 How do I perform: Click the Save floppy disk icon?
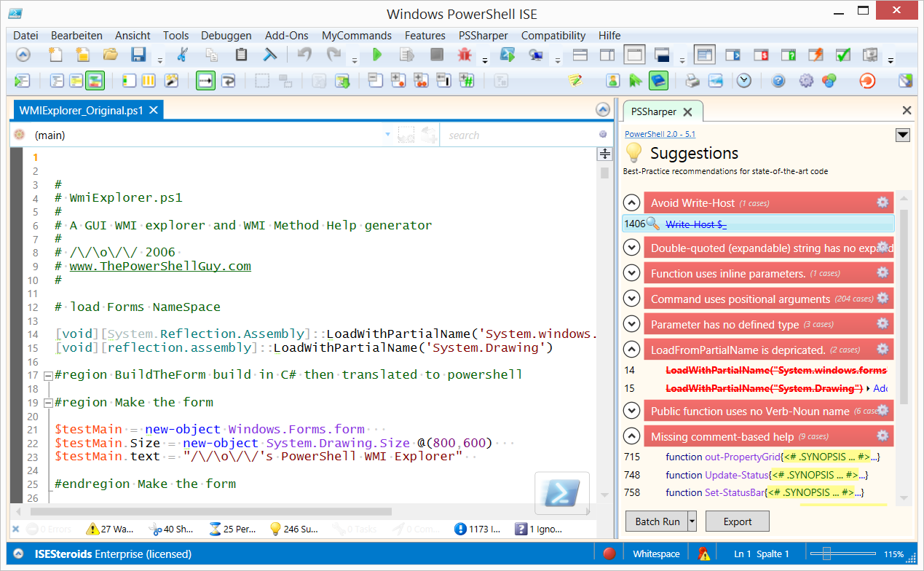[138, 55]
